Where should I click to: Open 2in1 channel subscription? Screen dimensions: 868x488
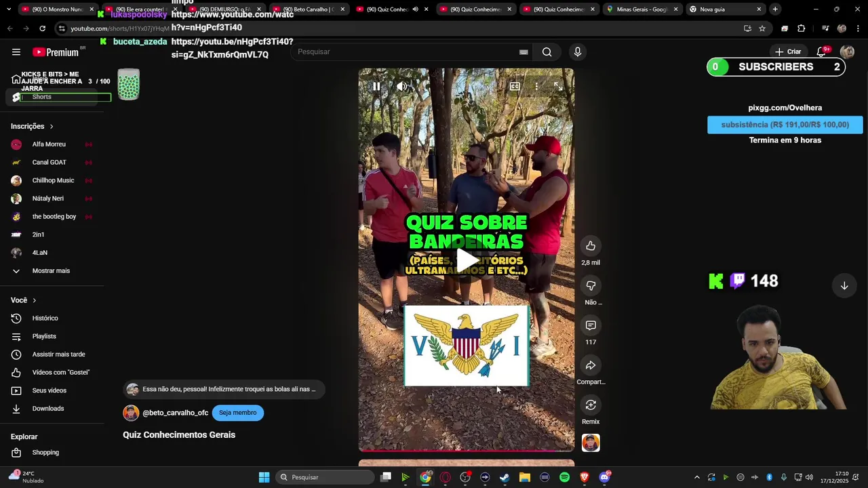[52, 235]
